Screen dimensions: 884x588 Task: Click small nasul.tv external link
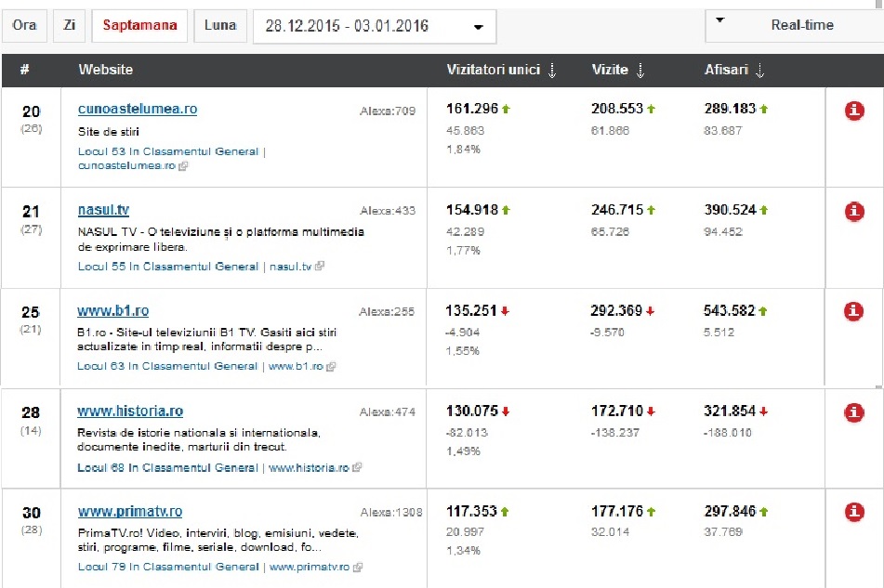tap(290, 267)
